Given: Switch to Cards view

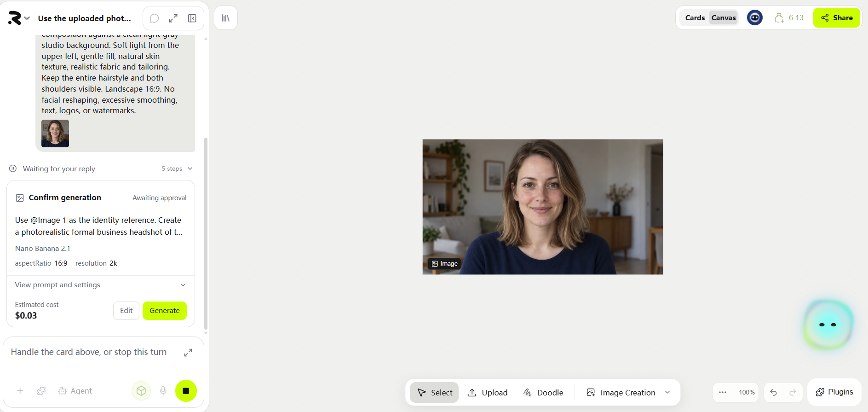Looking at the screenshot, I should [695, 18].
